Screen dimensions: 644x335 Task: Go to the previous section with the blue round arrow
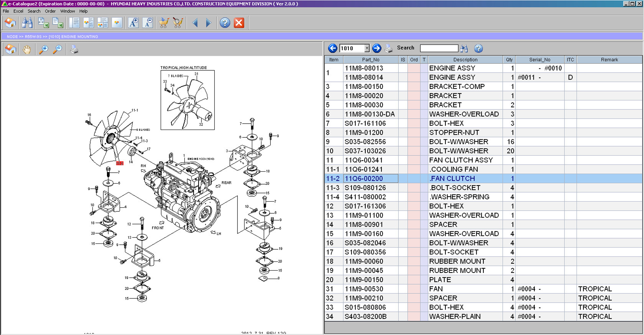332,48
